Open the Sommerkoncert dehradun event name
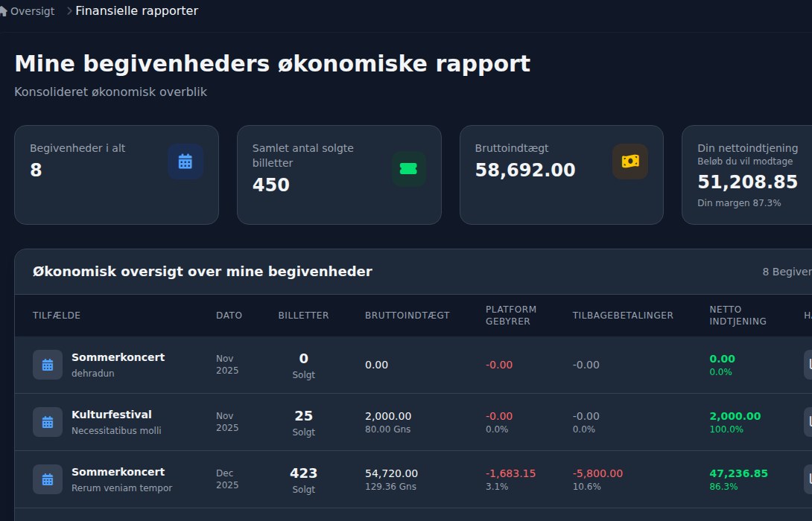This screenshot has width=812, height=521. [118, 357]
